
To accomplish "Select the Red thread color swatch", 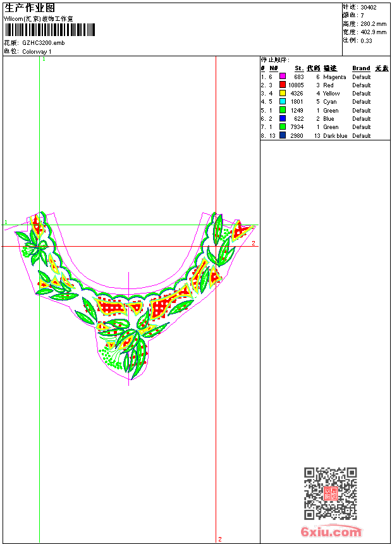I will pyautogui.click(x=283, y=85).
